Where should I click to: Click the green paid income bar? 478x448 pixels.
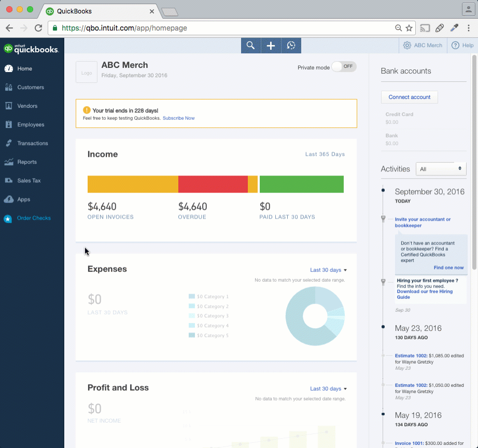point(302,184)
